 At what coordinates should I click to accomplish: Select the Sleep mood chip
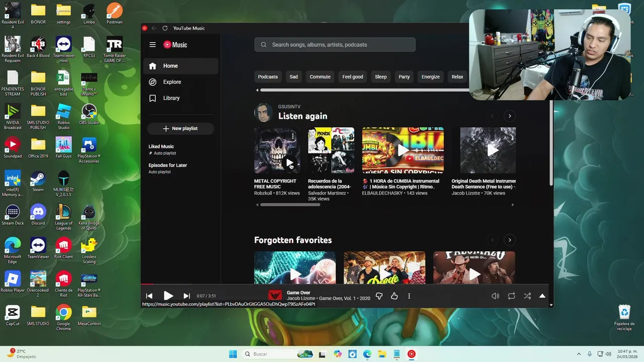click(381, 77)
